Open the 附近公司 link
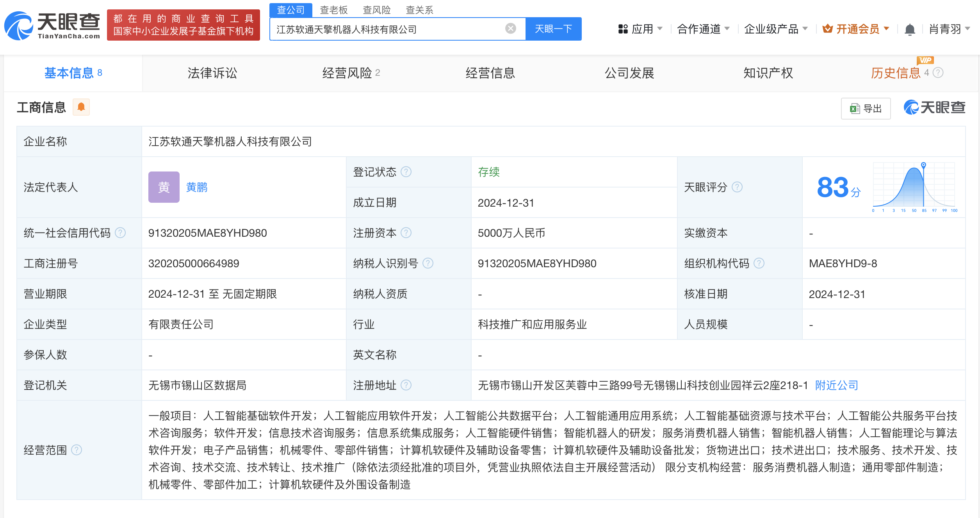Image resolution: width=980 pixels, height=518 pixels. [836, 386]
